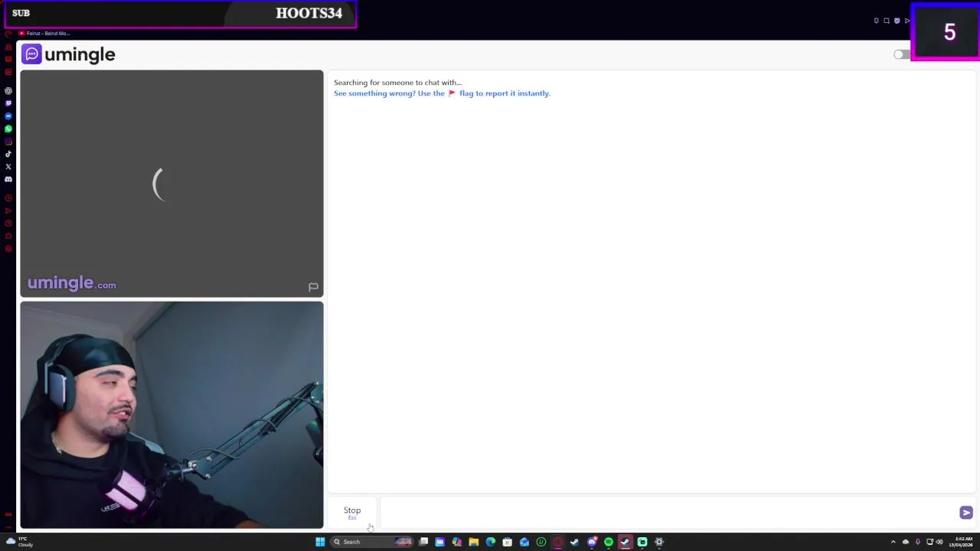The image size is (980, 551).
Task: Open Discord from the taskbar
Action: coord(592,542)
